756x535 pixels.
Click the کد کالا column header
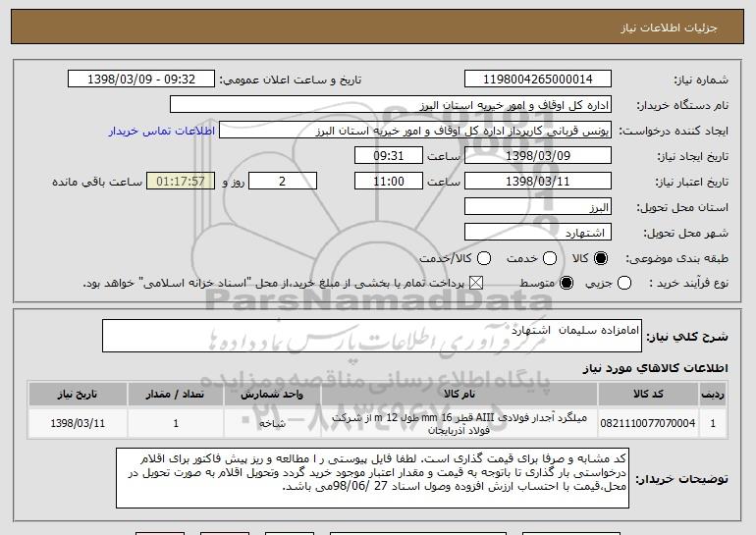click(x=648, y=395)
